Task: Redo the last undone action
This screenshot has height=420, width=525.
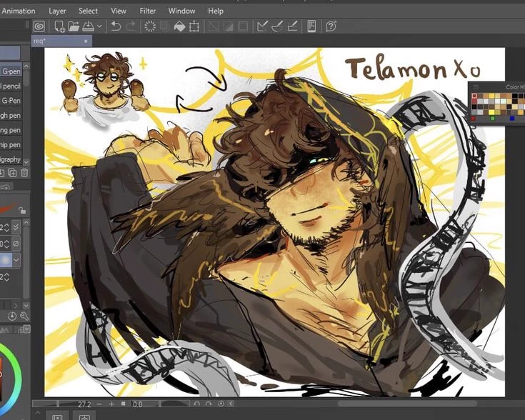Action: (x=131, y=26)
